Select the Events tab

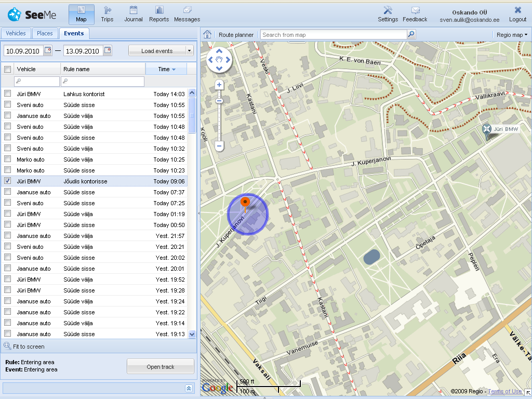point(74,33)
